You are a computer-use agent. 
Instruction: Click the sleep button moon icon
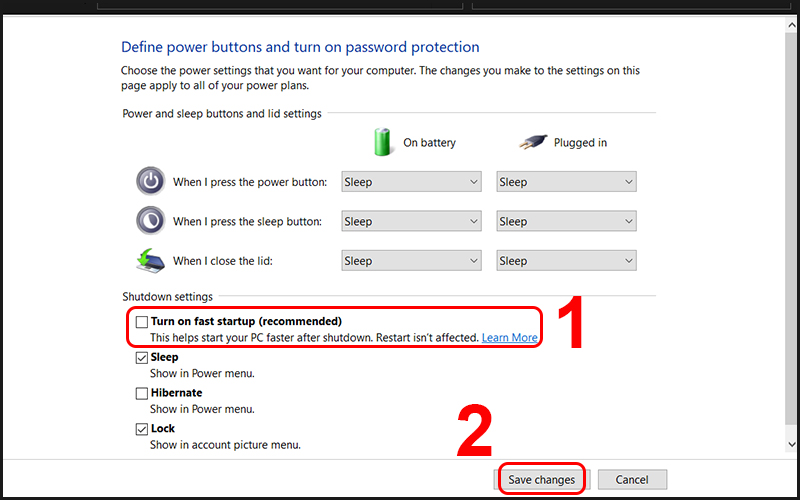click(x=151, y=220)
